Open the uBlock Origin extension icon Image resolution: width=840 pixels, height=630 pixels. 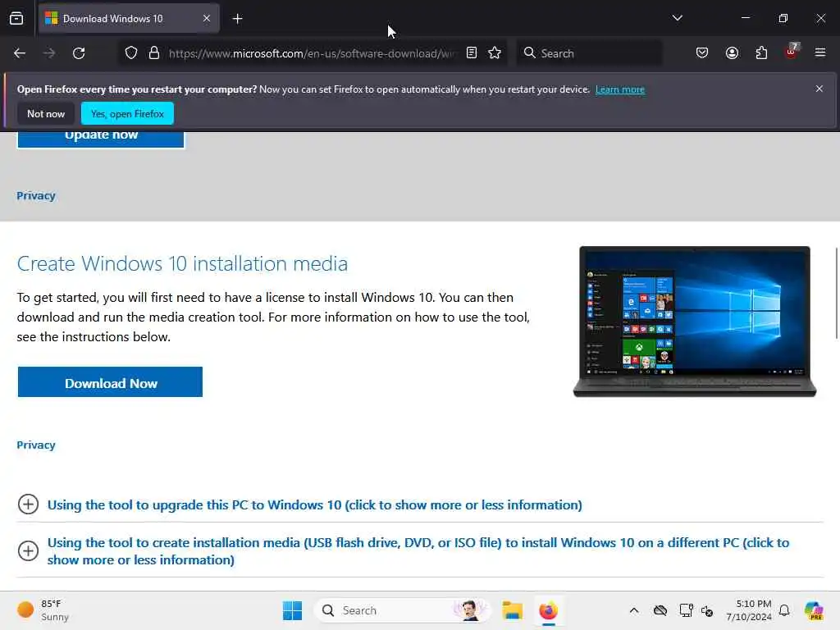(x=792, y=52)
